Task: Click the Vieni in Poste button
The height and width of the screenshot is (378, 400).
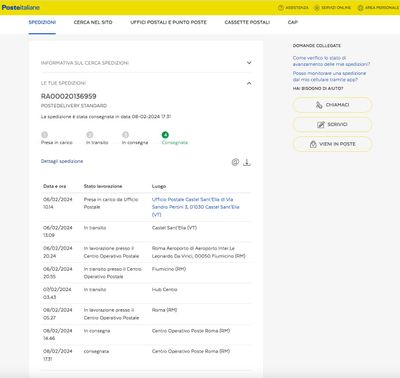Action: [332, 144]
